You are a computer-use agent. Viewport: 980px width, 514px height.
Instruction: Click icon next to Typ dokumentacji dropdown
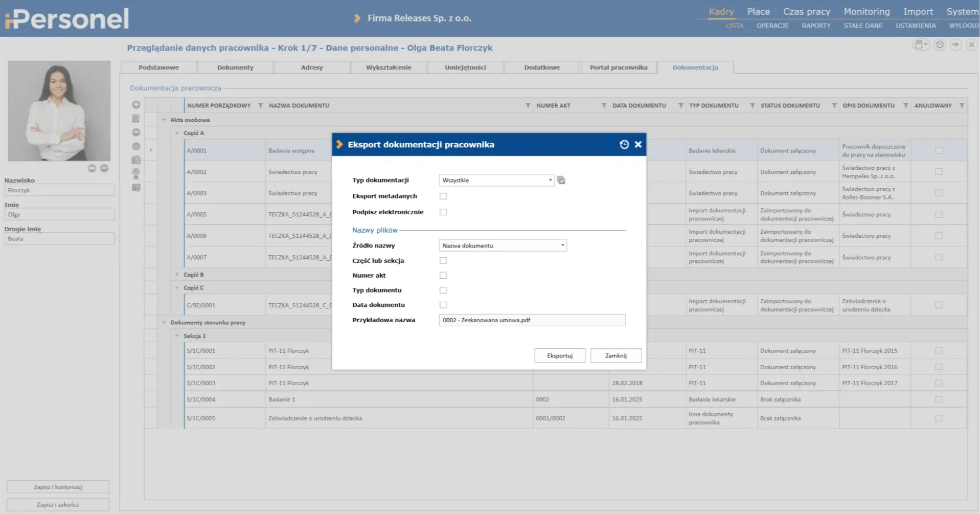tap(561, 181)
